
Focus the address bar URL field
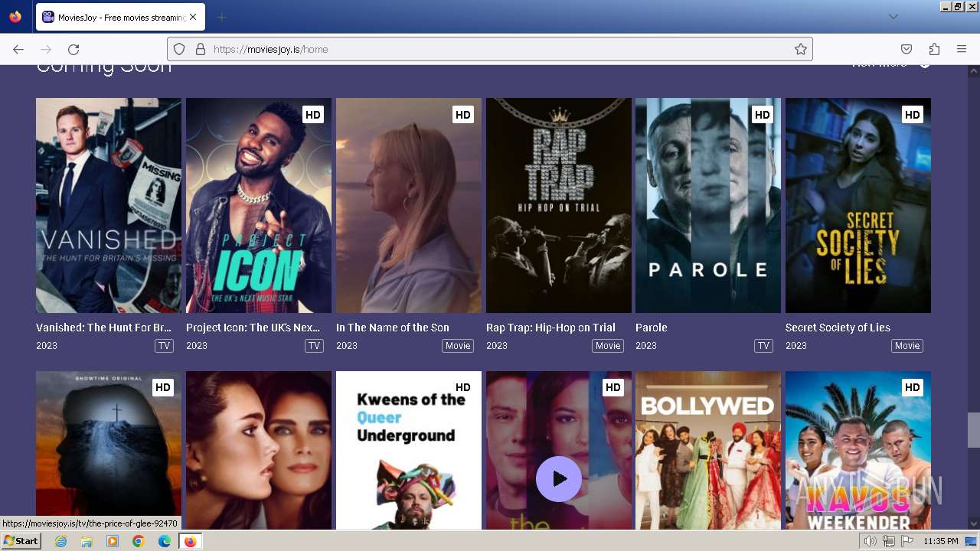tap(490, 49)
